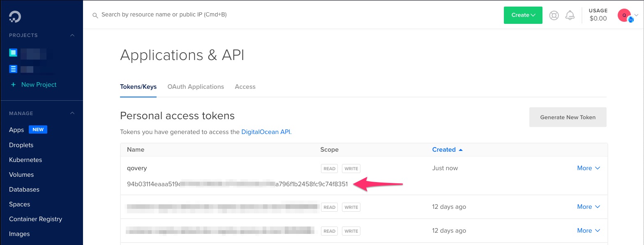
Task: Open More menu for qovery token
Action: click(589, 168)
